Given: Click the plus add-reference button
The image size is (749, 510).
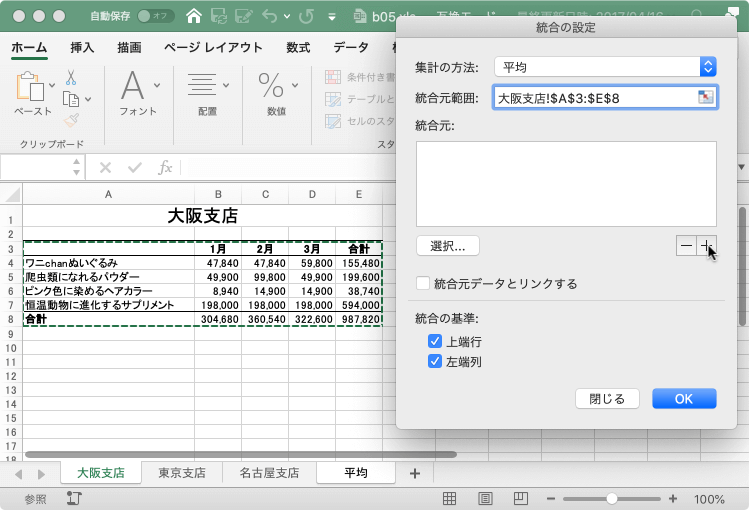Looking at the screenshot, I should pos(706,246).
